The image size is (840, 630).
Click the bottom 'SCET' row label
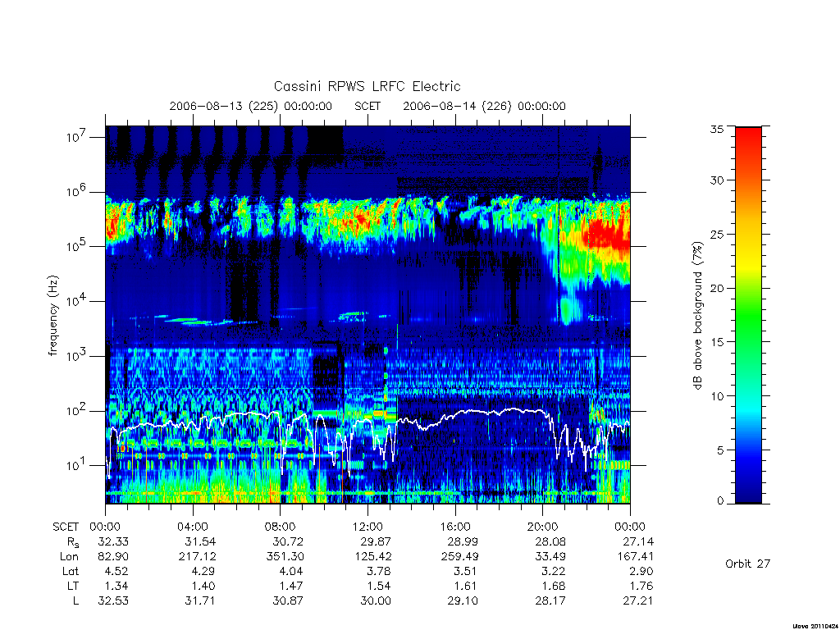point(66,527)
